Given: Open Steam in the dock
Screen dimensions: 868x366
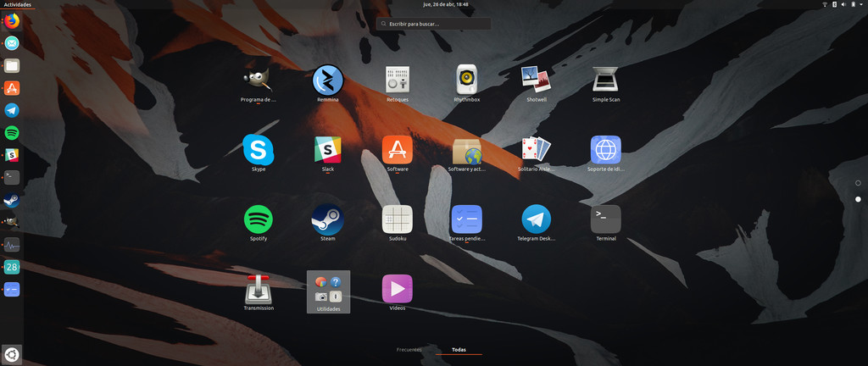Looking at the screenshot, I should click(12, 200).
